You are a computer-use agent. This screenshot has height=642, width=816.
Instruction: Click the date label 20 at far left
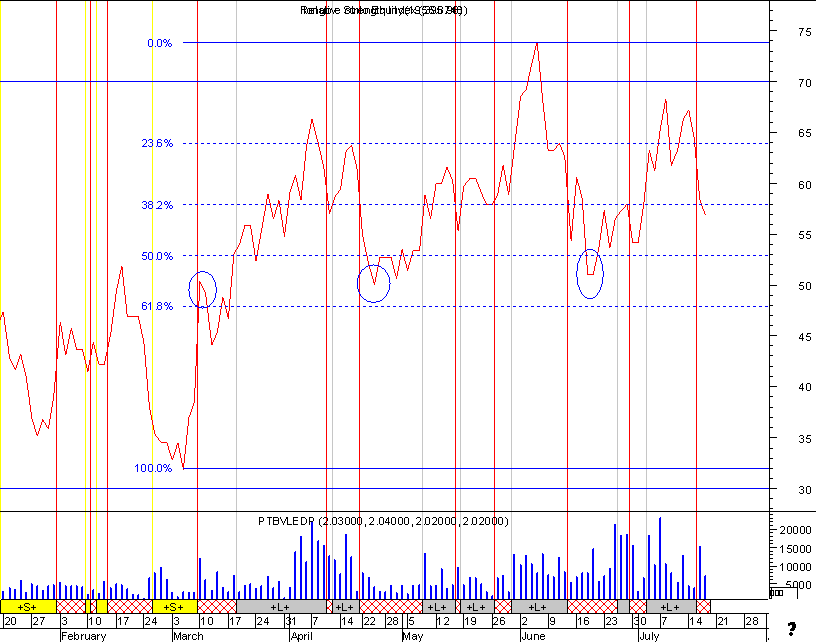(x=10, y=621)
